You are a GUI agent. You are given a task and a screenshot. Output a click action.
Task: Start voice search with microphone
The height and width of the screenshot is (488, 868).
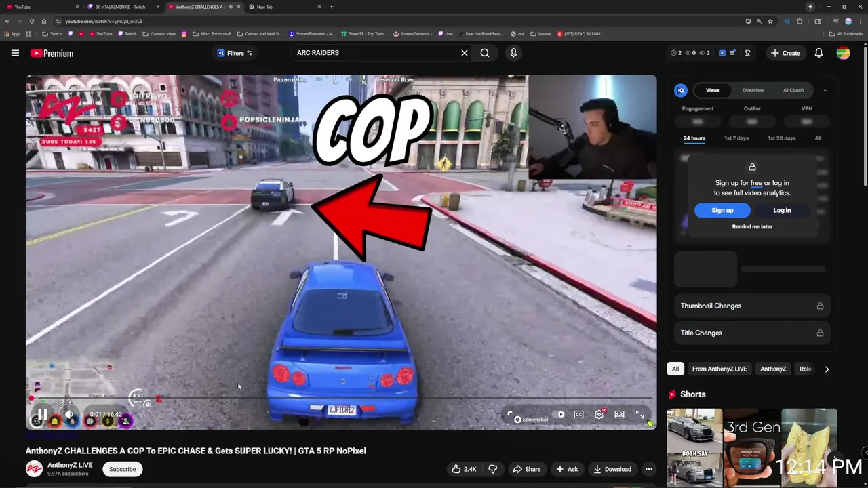tap(513, 53)
